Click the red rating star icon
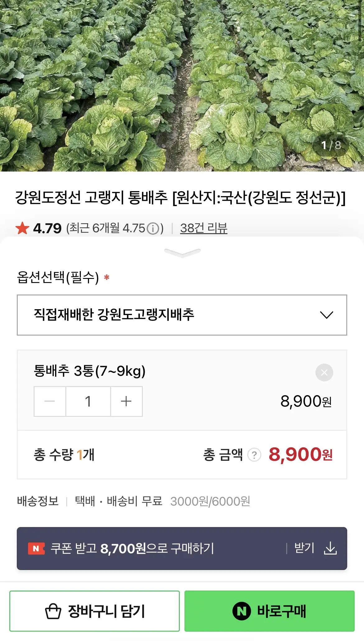The height and width of the screenshot is (641, 364). 22,229
